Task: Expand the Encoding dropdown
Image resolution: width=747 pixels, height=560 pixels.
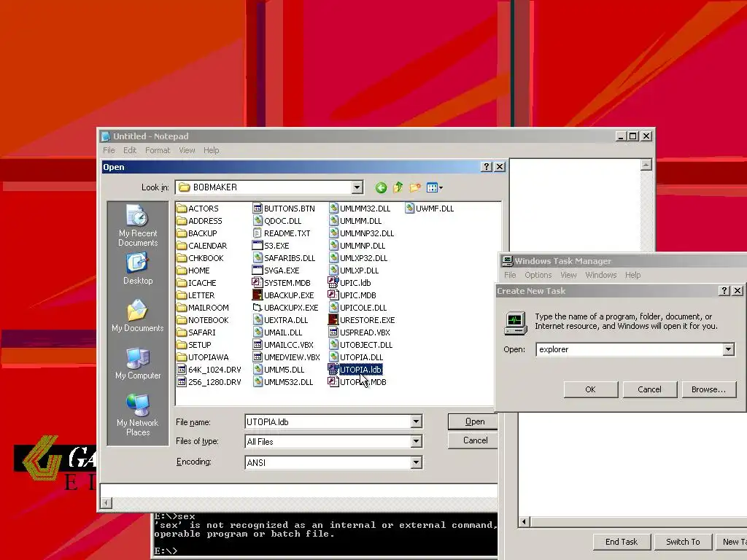Action: click(x=416, y=462)
